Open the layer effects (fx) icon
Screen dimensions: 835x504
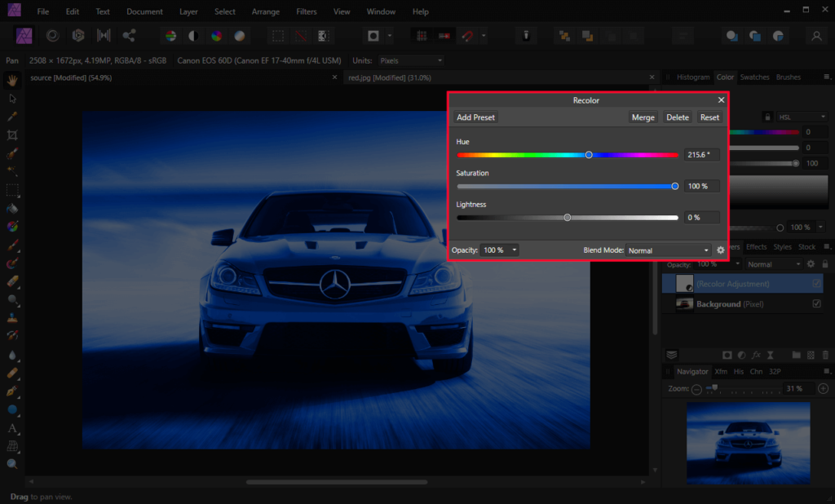coord(757,354)
